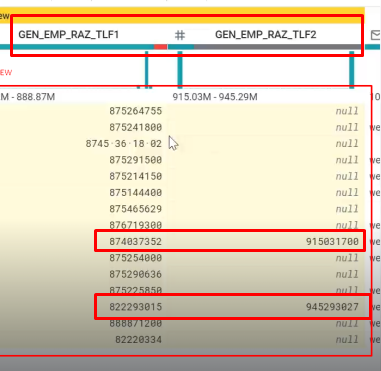
Task: Open the number type icon for GEN_EMP_RAZ_TLF2
Action: coord(180,35)
